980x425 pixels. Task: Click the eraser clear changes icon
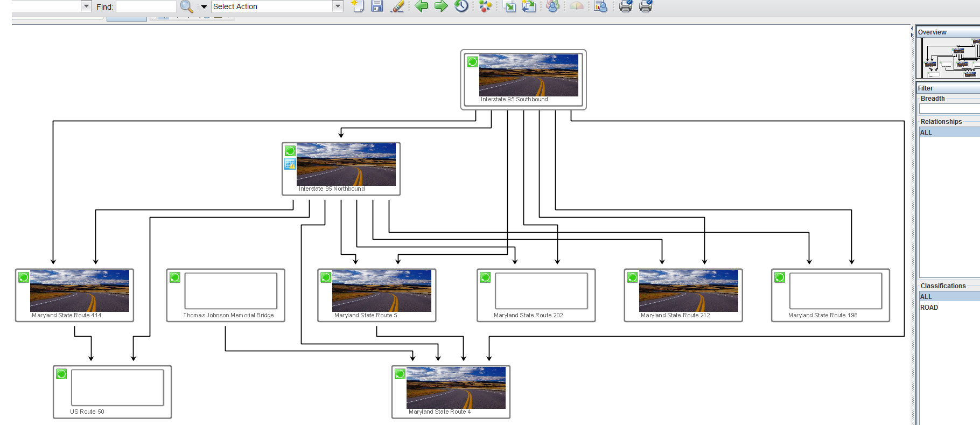(x=397, y=6)
